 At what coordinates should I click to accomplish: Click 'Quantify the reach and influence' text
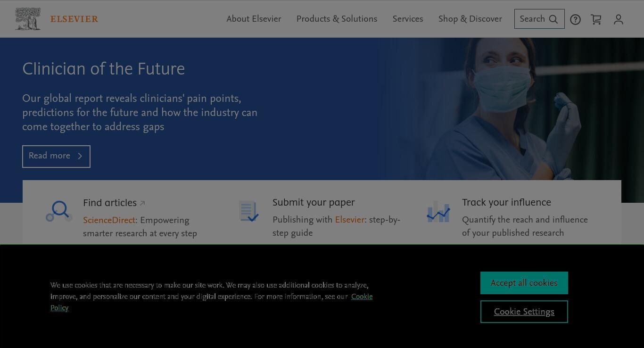click(525, 220)
